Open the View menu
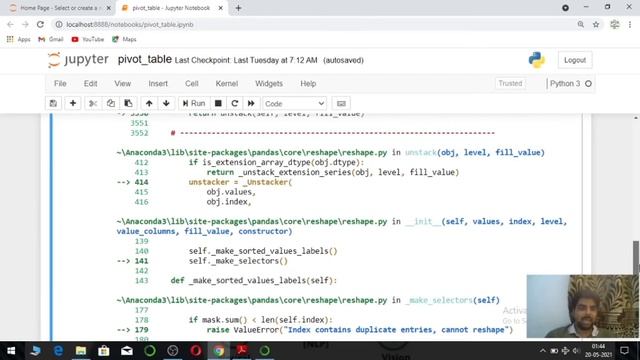This screenshot has height=360, width=640. click(122, 84)
